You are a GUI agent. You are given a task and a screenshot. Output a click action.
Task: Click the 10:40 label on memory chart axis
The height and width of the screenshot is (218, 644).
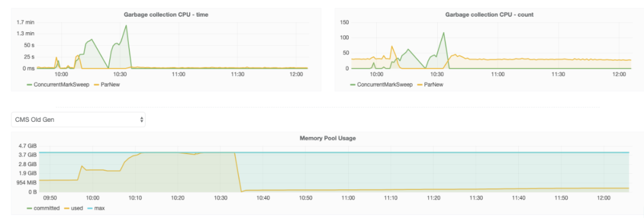[x=263, y=198]
